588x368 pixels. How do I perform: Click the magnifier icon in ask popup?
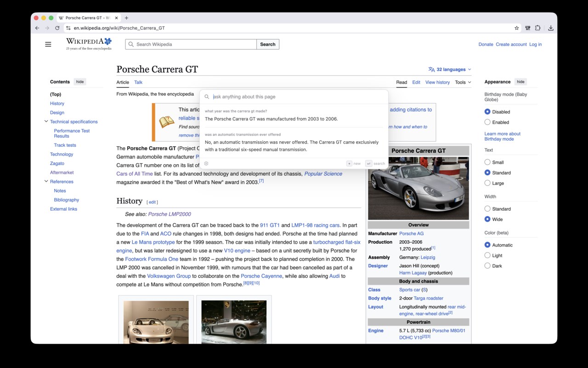[x=207, y=97]
